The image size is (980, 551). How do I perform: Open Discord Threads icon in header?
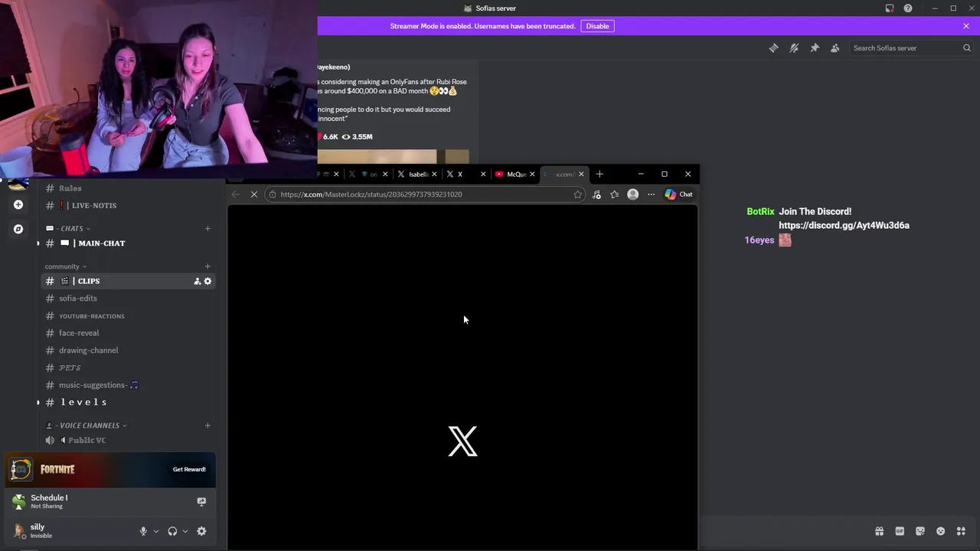[x=773, y=47]
